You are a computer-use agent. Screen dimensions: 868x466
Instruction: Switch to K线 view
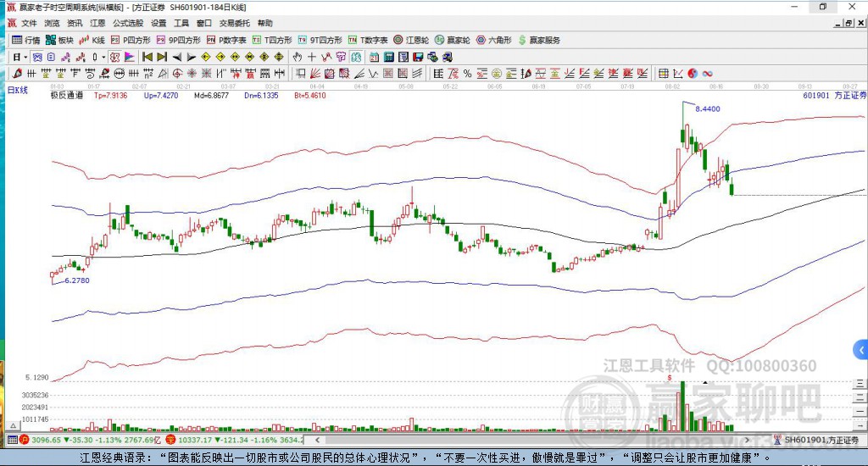pyautogui.click(x=92, y=40)
